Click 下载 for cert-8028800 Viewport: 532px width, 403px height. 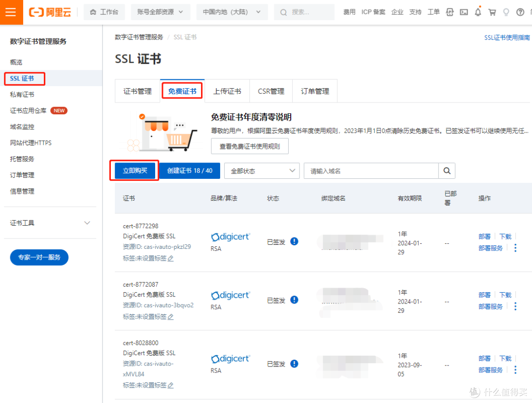pyautogui.click(x=505, y=359)
